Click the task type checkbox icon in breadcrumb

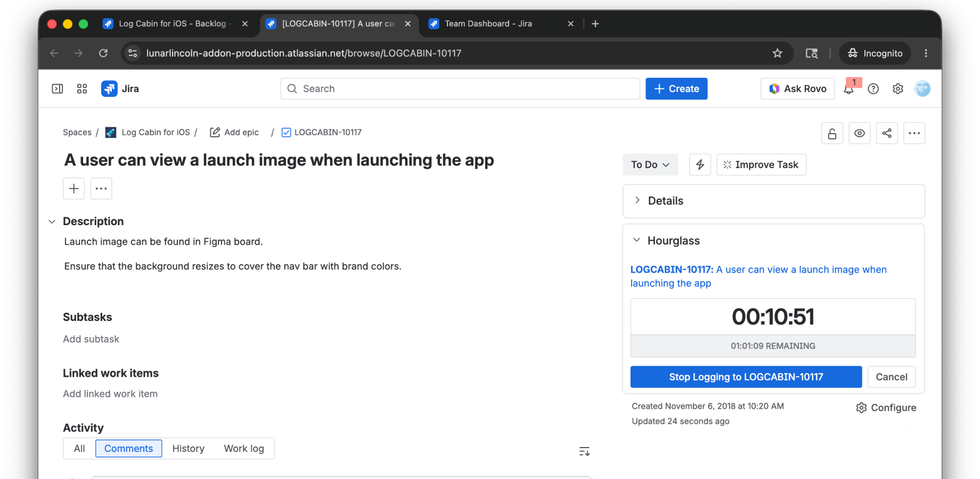tap(286, 133)
